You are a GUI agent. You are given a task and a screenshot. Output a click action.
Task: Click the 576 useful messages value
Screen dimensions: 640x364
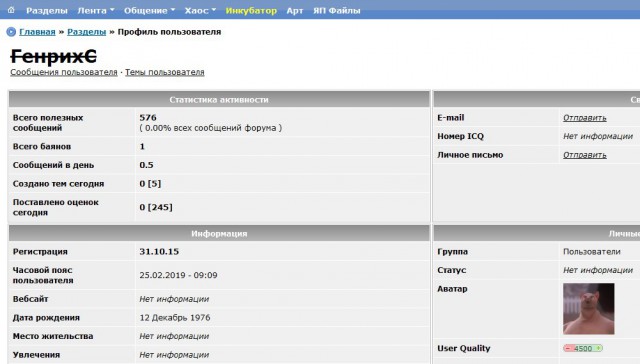coord(148,118)
